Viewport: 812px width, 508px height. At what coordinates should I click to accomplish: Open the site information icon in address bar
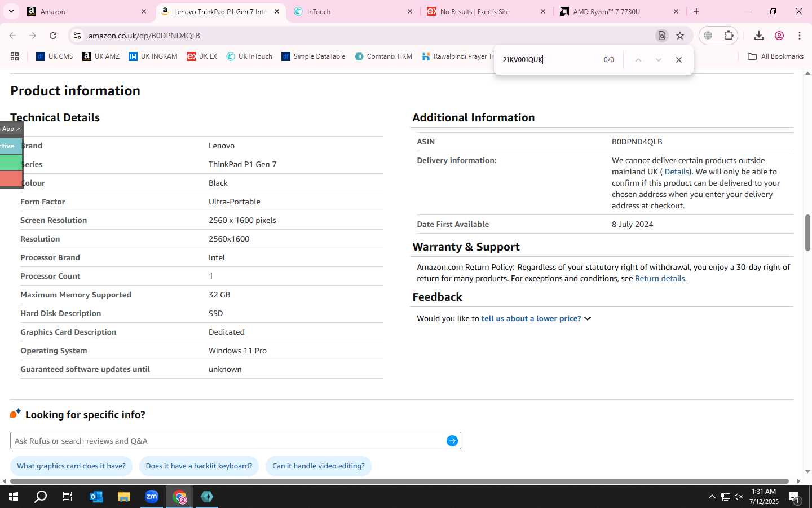77,36
